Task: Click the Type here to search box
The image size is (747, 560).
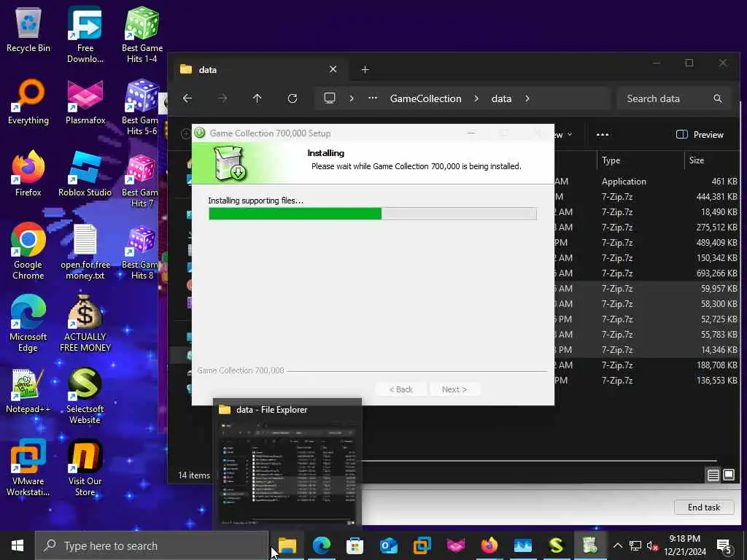Action: (152, 545)
